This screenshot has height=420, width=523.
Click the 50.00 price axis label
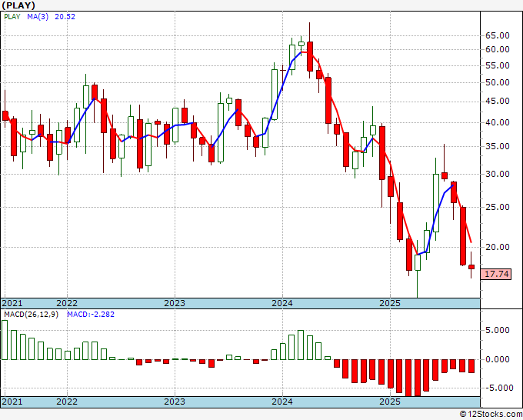(x=498, y=83)
